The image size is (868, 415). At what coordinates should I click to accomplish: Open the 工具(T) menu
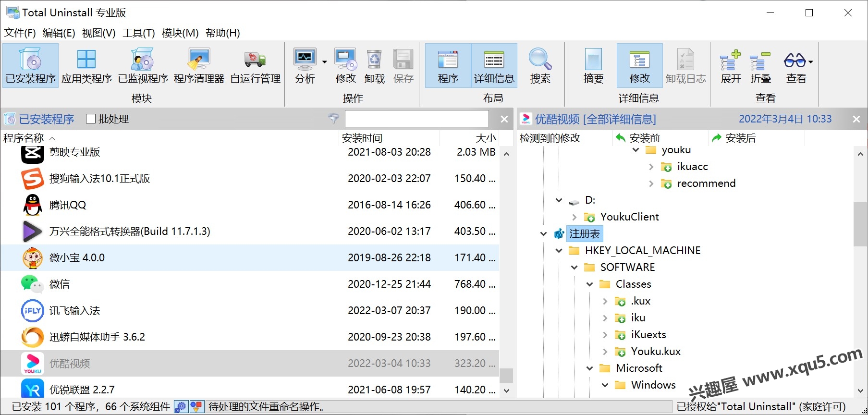click(138, 33)
